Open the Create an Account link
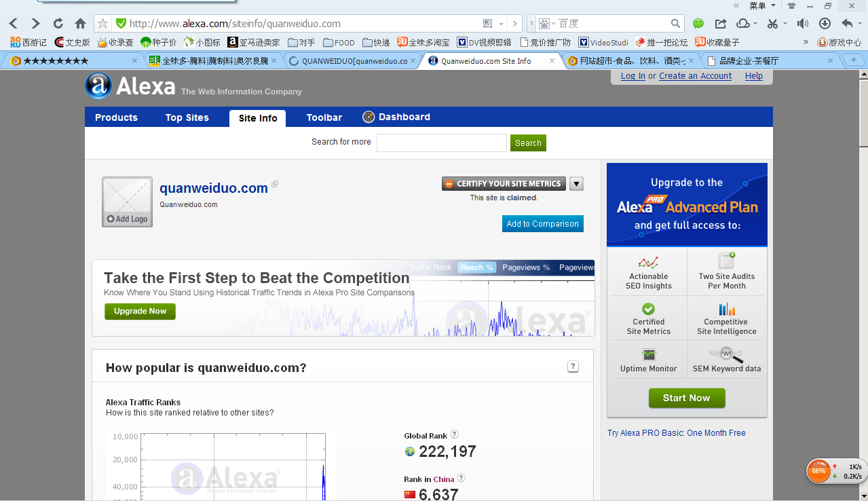 pyautogui.click(x=696, y=76)
